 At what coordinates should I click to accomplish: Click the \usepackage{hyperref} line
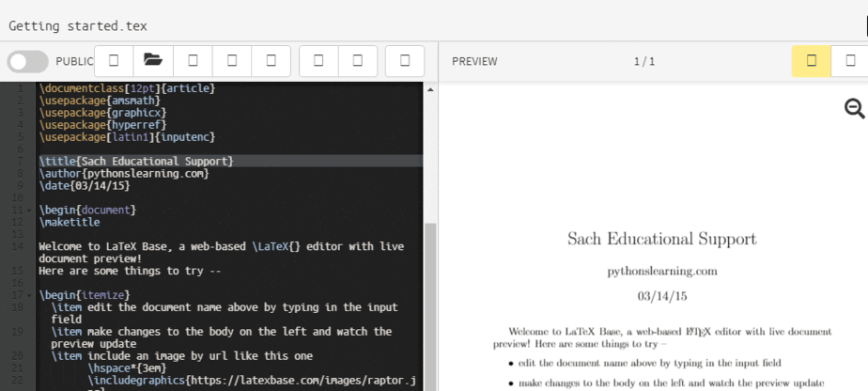pyautogui.click(x=102, y=125)
